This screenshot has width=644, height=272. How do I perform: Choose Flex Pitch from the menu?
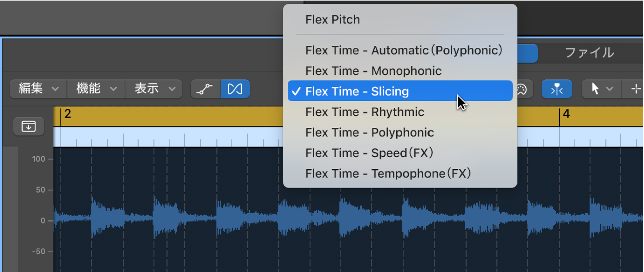tap(332, 20)
